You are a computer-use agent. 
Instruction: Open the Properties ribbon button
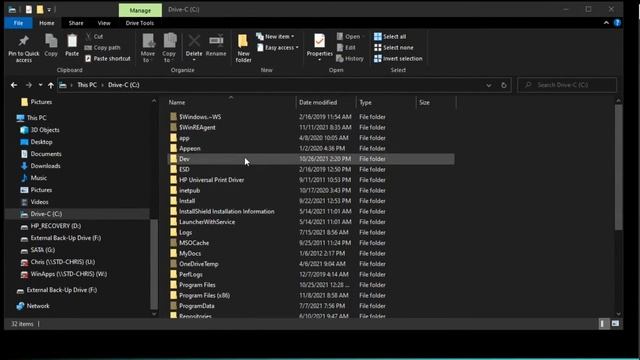pyautogui.click(x=320, y=48)
